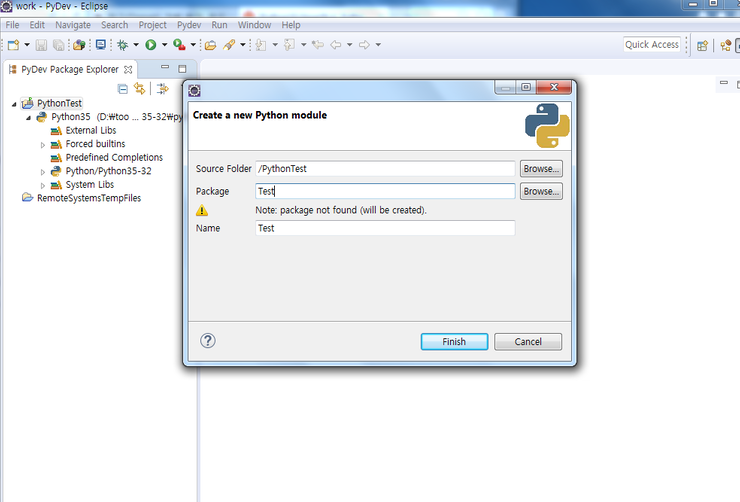Screen dimensions: 740x502
Task: Open the Project menu
Action: tap(152, 25)
